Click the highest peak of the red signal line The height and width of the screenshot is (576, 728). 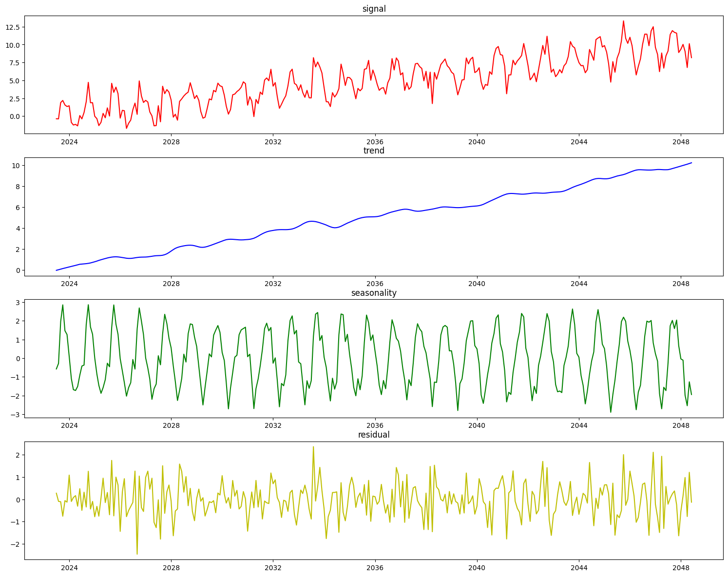[x=623, y=21]
